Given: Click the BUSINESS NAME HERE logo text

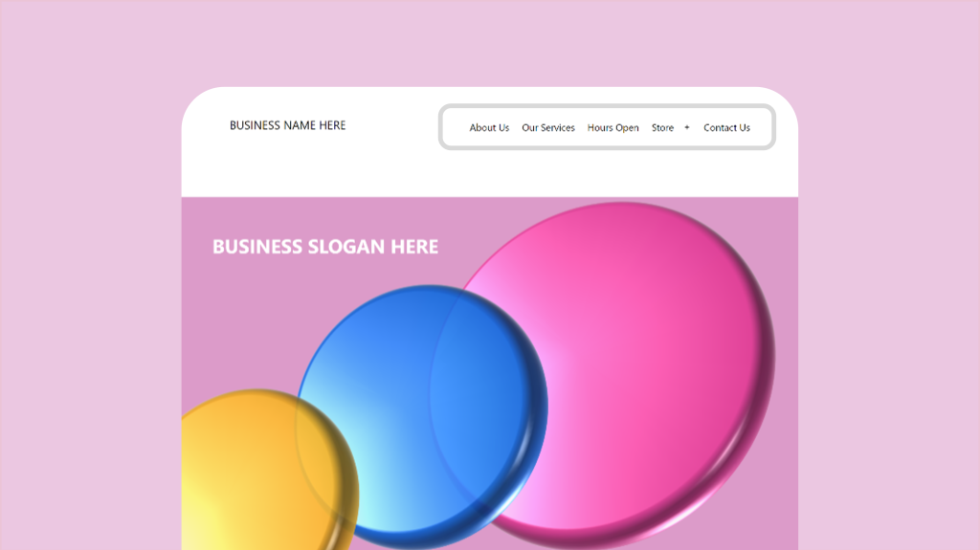Looking at the screenshot, I should tap(287, 125).
